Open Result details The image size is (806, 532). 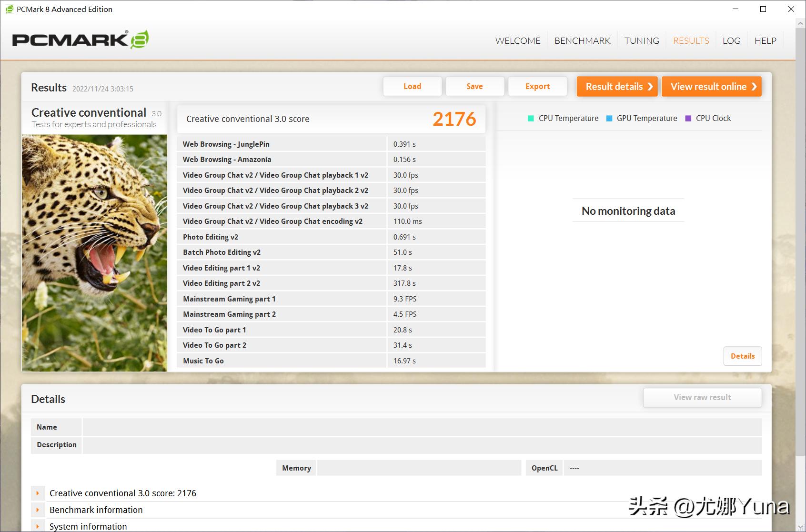[617, 87]
